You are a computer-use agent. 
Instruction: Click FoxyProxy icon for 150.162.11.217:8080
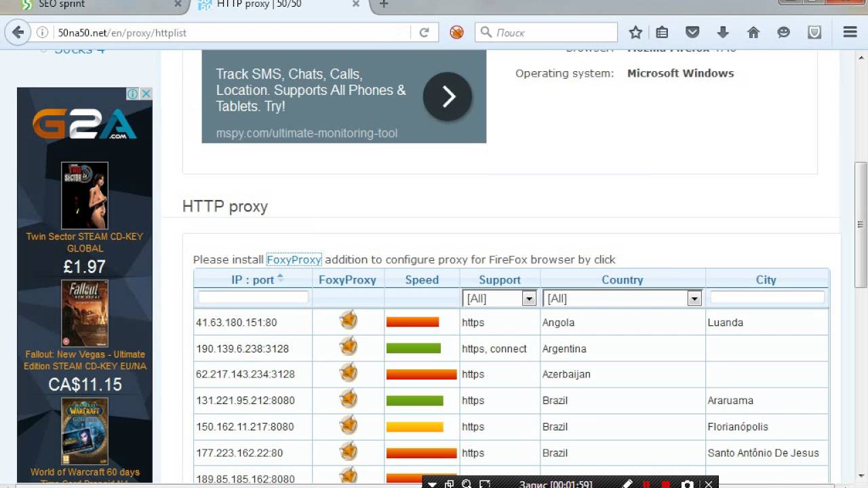click(x=349, y=425)
